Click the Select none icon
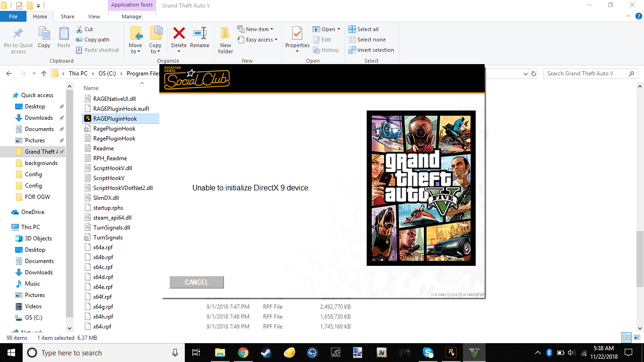The width and height of the screenshot is (644, 362). [352, 40]
